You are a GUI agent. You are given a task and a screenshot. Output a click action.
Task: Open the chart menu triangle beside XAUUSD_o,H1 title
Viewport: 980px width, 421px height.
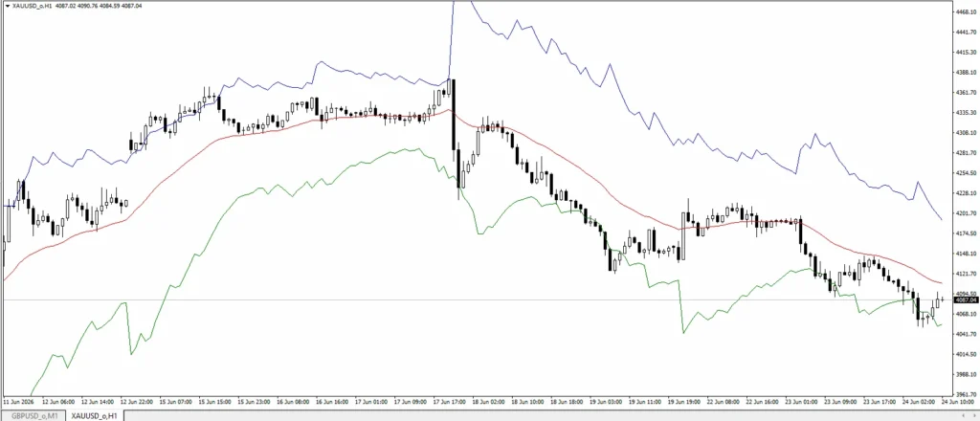pyautogui.click(x=7, y=5)
